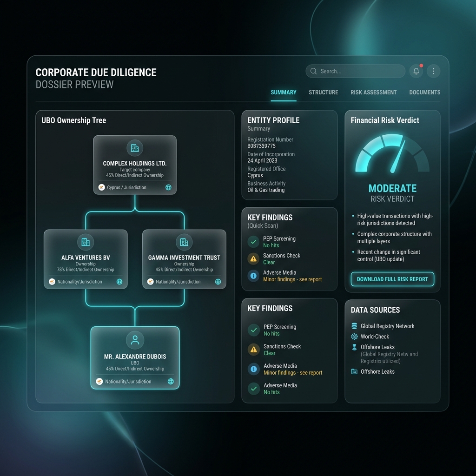Select the Gamma Investment Trust node
This screenshot has width=476, height=476.
click(x=184, y=259)
